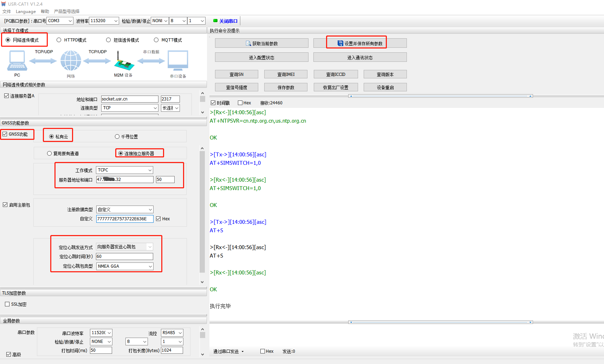604x364 pixels.
Task: Click the 定位心跳时间 input field
Action: pyautogui.click(x=124, y=256)
